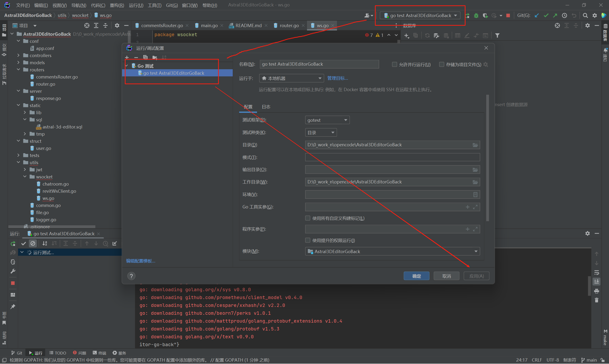Switch to README.md editor tab

click(x=248, y=25)
